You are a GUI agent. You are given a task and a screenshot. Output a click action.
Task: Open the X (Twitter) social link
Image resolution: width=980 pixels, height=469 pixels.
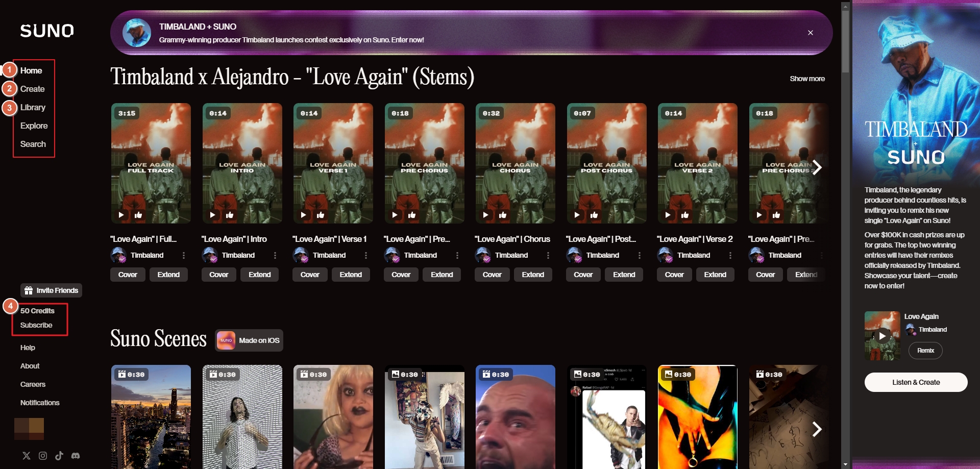pos(27,456)
